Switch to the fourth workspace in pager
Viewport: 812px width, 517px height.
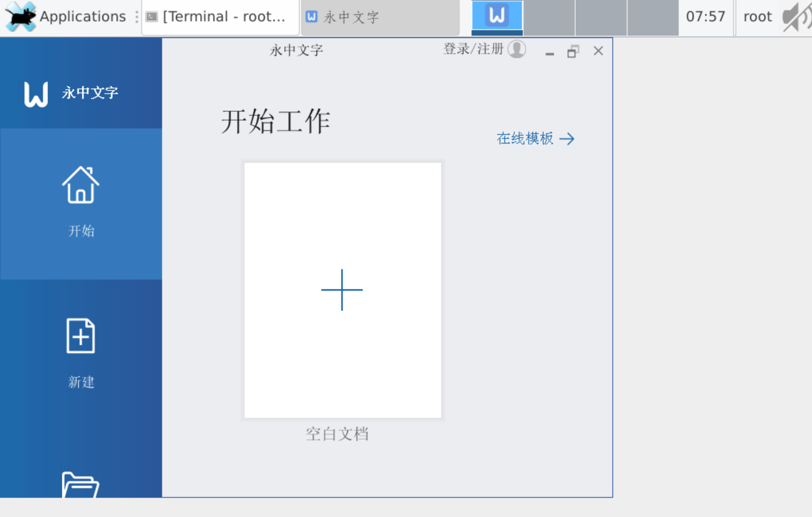point(653,17)
